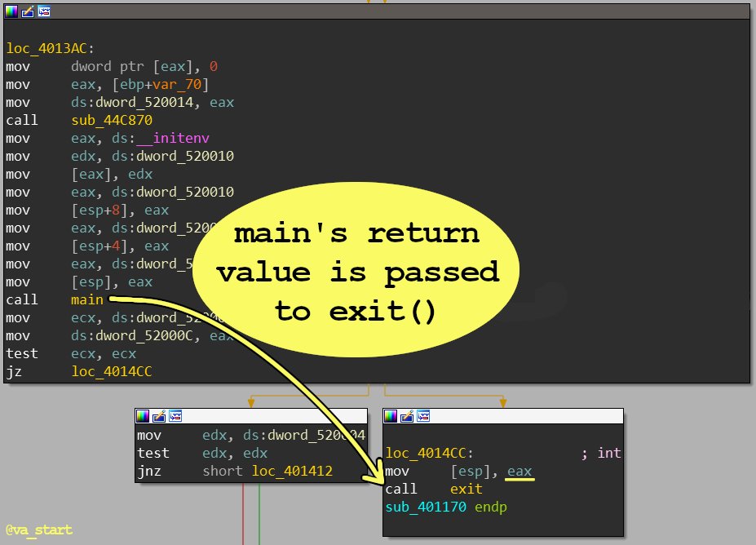The width and height of the screenshot is (756, 545).
Task: Click title bar of loc_4014CC node
Action: [503, 416]
